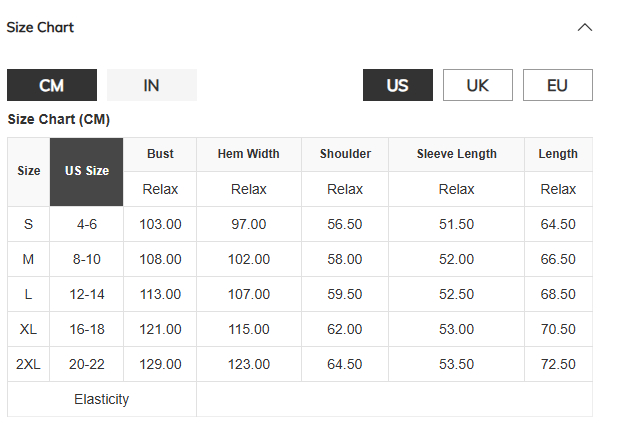
Task: Click the Shoulder column header
Action: pyautogui.click(x=345, y=154)
